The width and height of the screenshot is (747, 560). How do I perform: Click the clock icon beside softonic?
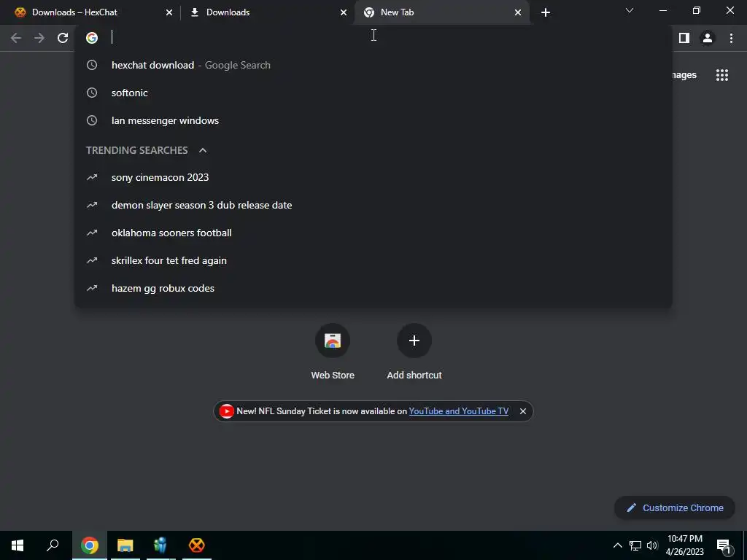click(92, 93)
